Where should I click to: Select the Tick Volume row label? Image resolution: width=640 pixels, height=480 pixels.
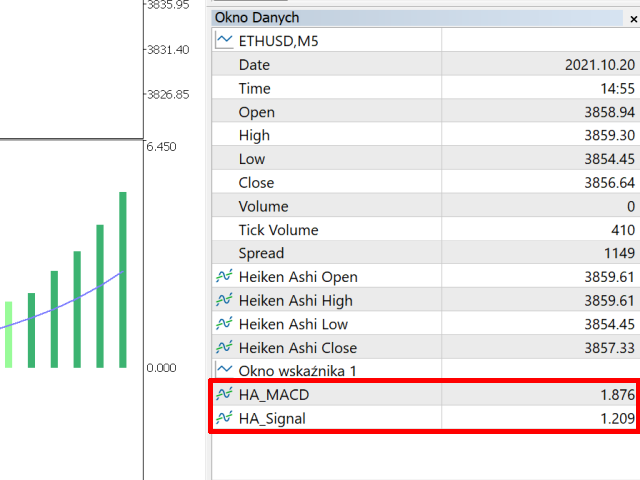280,229
